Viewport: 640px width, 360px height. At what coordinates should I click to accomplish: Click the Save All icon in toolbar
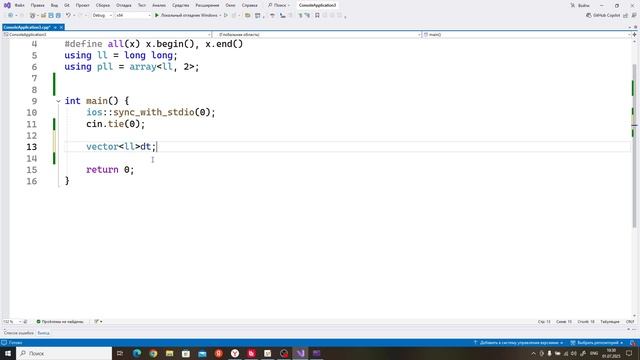58,15
